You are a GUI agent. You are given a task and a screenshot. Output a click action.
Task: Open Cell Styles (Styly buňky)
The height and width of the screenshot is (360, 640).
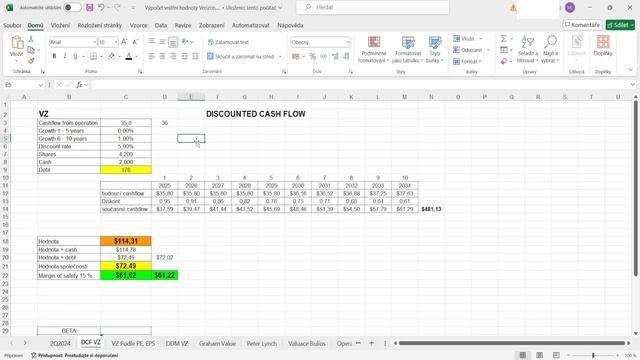tap(435, 49)
